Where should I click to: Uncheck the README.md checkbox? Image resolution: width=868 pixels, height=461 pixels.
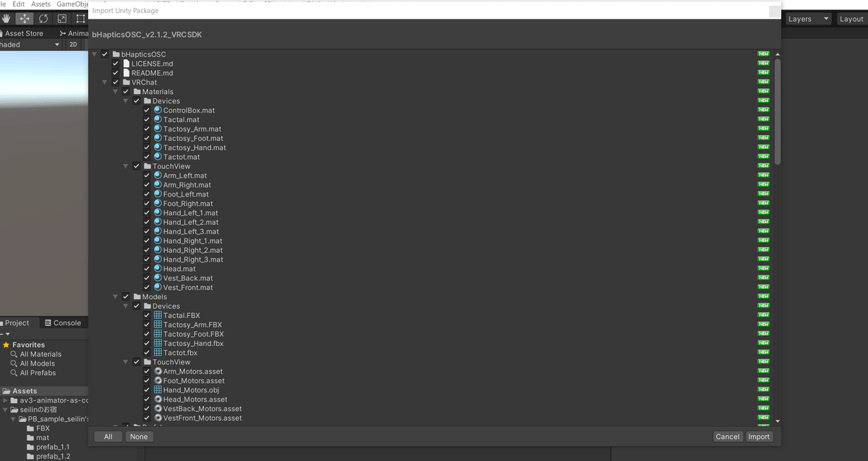point(115,73)
